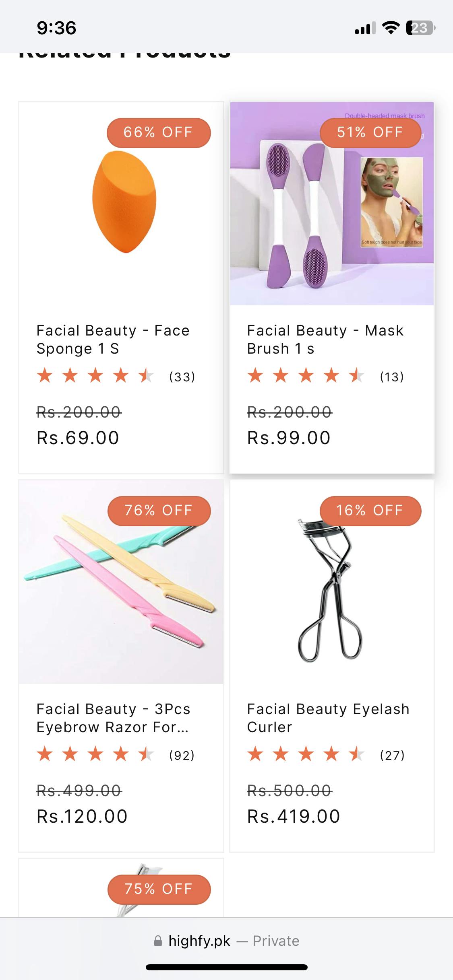The image size is (453, 980).
Task: Tap the 51% OFF discount badge
Action: [x=370, y=132]
